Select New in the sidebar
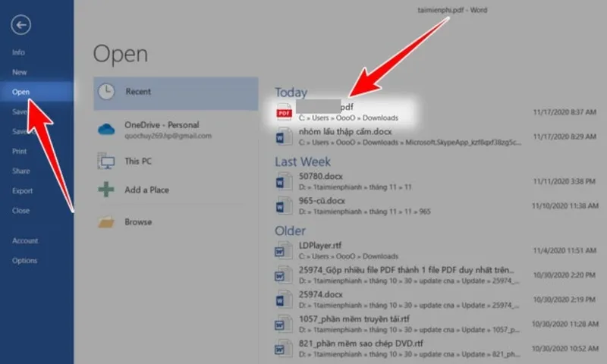 tap(19, 72)
